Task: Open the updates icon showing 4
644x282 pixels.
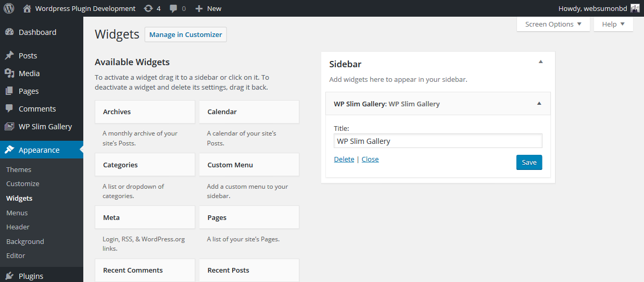Action: (148, 8)
